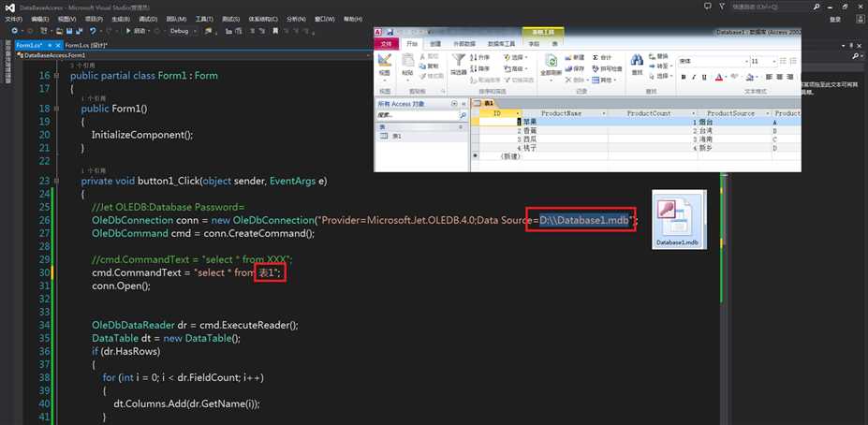
Task: Click the New record (新建) icon in Access
Action: (x=568, y=57)
